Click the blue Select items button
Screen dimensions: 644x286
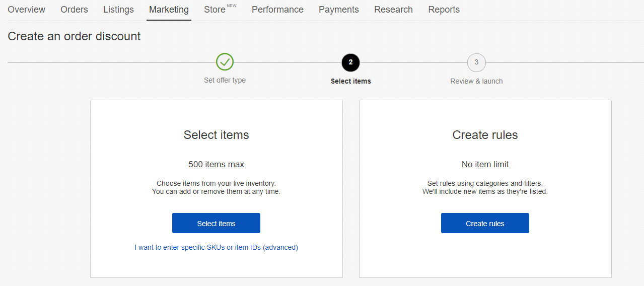coord(216,223)
